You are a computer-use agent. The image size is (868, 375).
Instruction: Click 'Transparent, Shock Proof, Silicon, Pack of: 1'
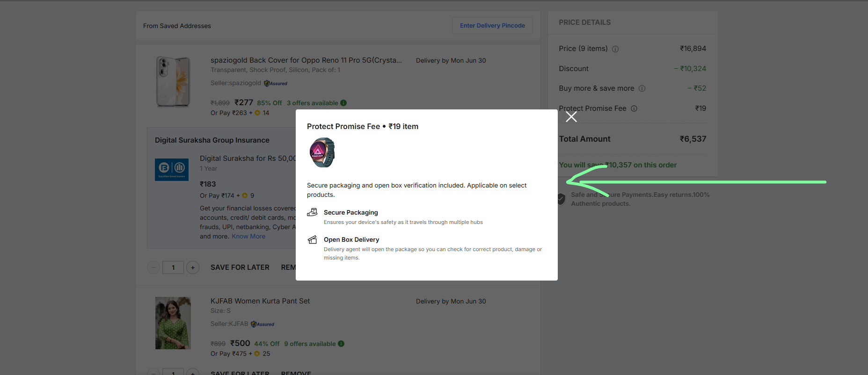pos(275,70)
